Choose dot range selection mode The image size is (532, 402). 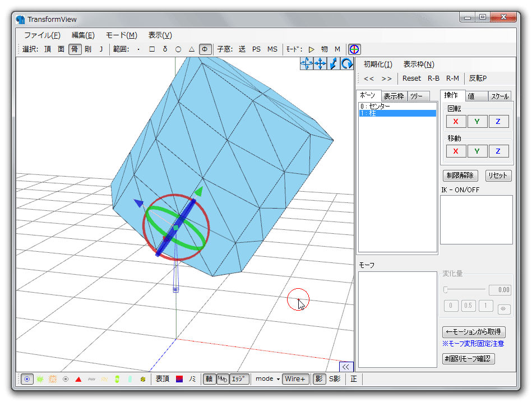pyautogui.click(x=138, y=49)
